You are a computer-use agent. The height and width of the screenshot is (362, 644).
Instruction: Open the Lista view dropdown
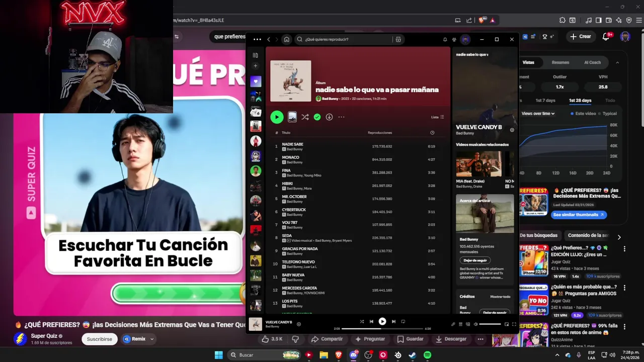[437, 117]
